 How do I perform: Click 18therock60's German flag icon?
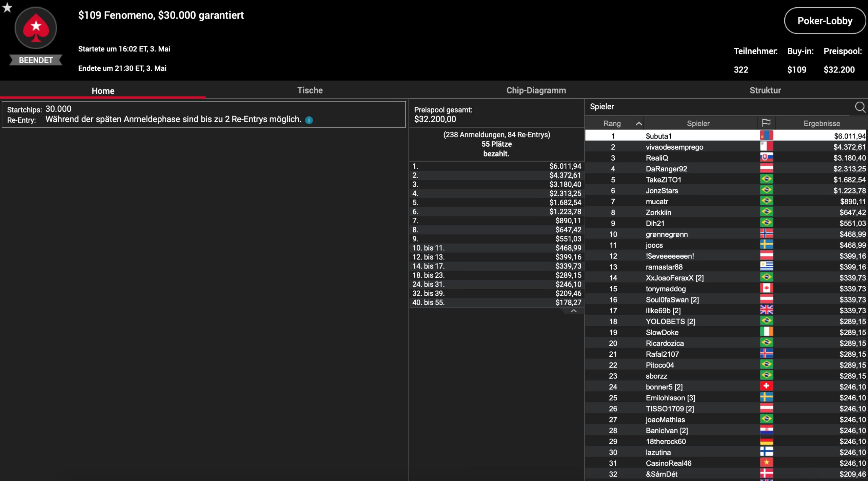coord(766,441)
